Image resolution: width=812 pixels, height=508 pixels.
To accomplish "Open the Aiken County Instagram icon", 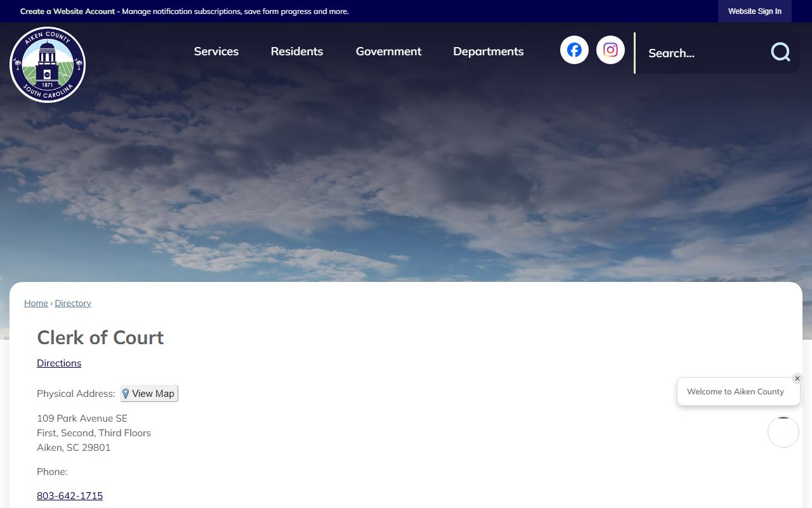I will pyautogui.click(x=610, y=50).
